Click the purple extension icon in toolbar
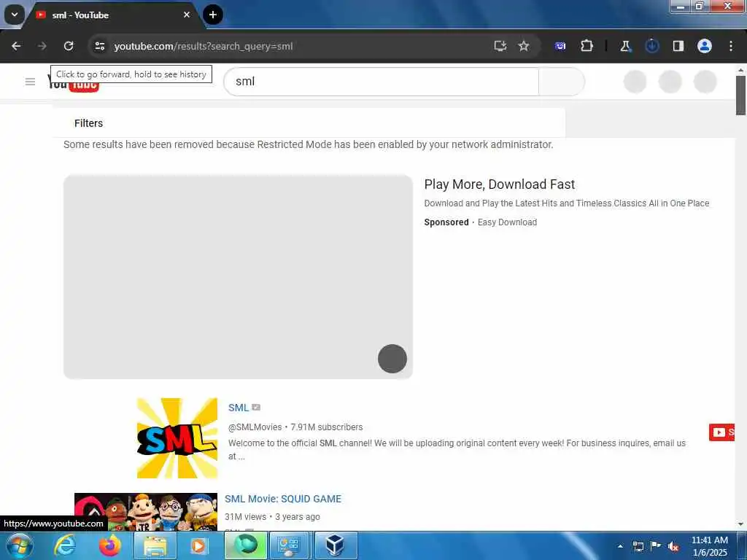Screen dimensions: 747x560 pyautogui.click(x=560, y=46)
